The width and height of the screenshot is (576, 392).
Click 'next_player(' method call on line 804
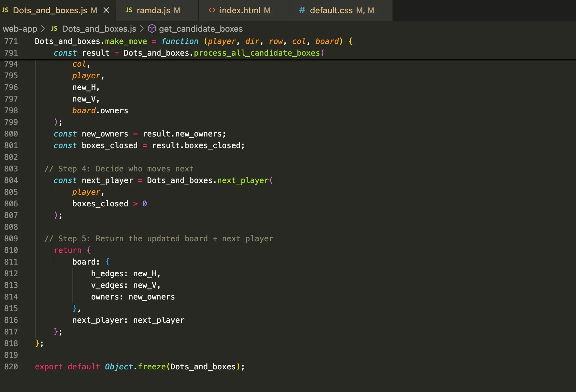245,180
